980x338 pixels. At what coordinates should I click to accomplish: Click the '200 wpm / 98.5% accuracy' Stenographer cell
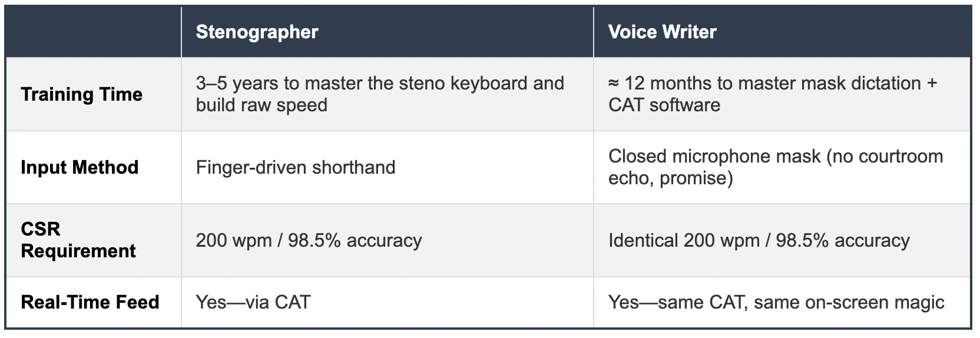[387, 240]
